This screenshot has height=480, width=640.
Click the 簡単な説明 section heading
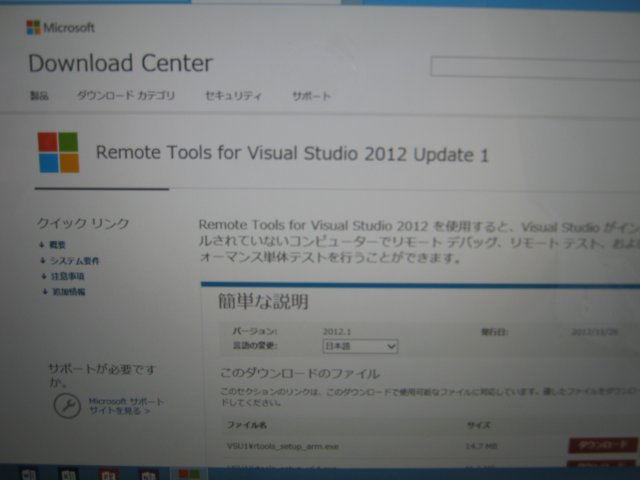(x=263, y=302)
